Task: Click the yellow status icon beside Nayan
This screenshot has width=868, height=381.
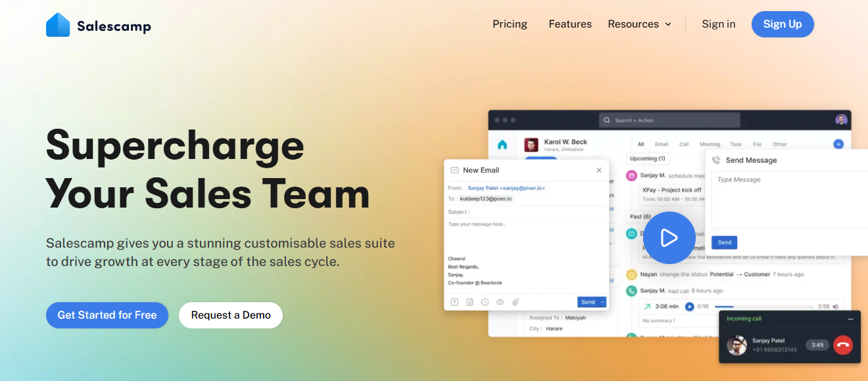Action: [631, 275]
